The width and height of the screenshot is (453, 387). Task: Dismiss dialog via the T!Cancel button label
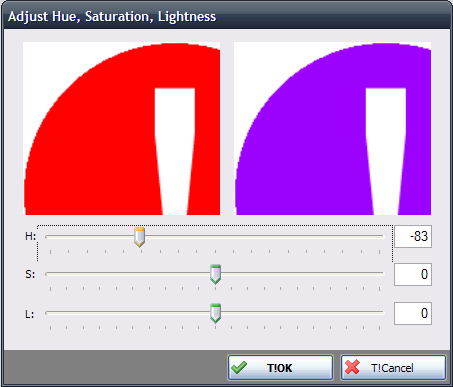[x=392, y=368]
